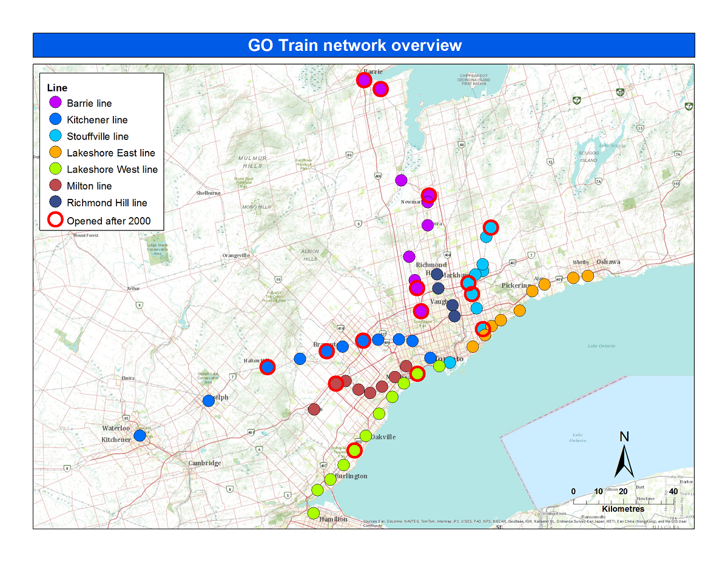The image size is (728, 562).
Task: Select the Milton line legend swatch
Action: point(55,186)
